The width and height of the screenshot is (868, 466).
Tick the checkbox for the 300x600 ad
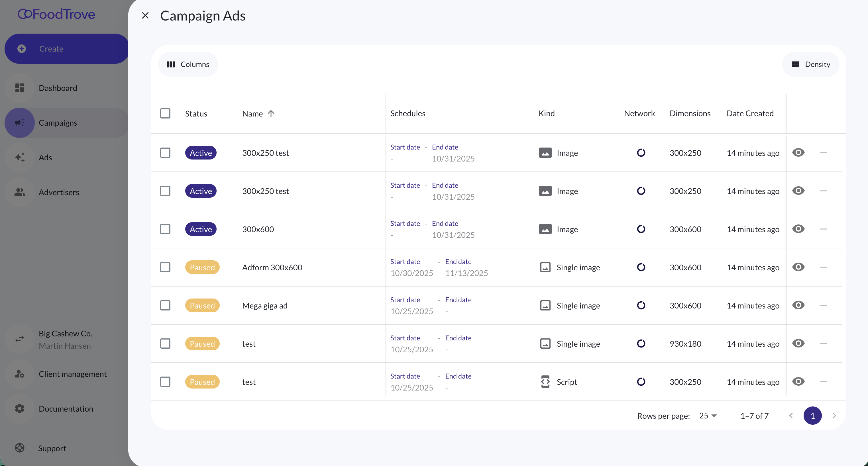(x=165, y=229)
